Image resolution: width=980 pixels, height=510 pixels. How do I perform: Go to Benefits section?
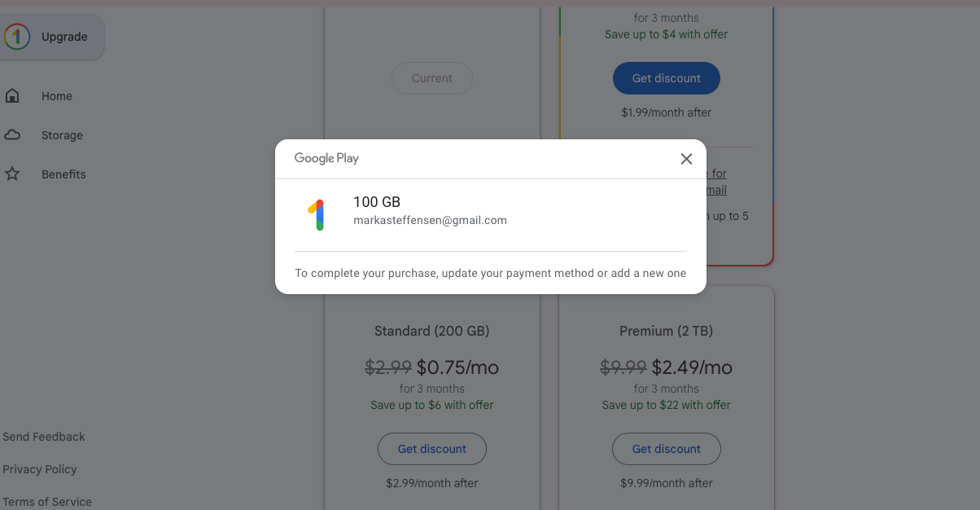pos(63,174)
